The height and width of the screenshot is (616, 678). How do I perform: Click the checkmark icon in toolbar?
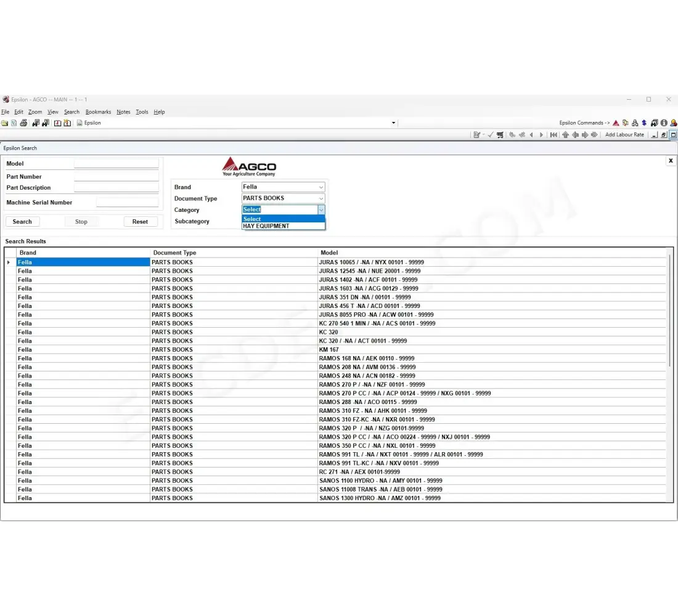click(x=491, y=135)
